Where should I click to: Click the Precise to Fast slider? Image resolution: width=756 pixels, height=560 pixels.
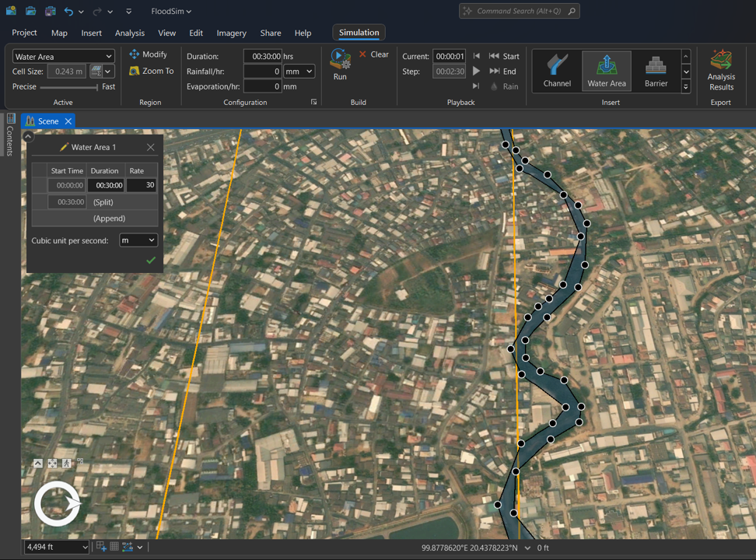(x=70, y=87)
